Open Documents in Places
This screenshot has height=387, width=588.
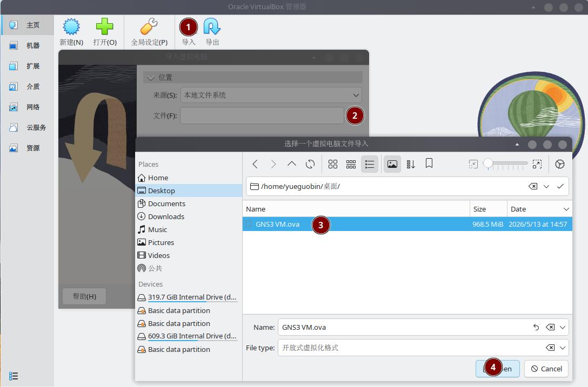189,203
